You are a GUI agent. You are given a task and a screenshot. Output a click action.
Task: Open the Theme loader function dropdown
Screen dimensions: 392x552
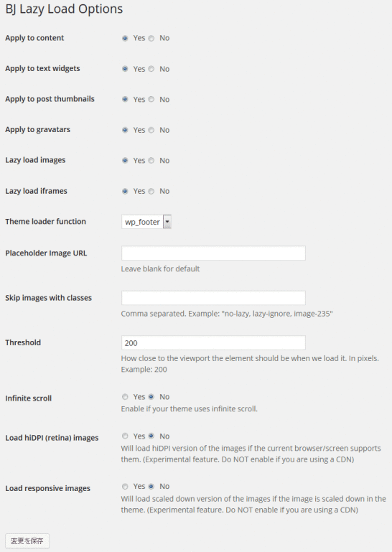(146, 222)
